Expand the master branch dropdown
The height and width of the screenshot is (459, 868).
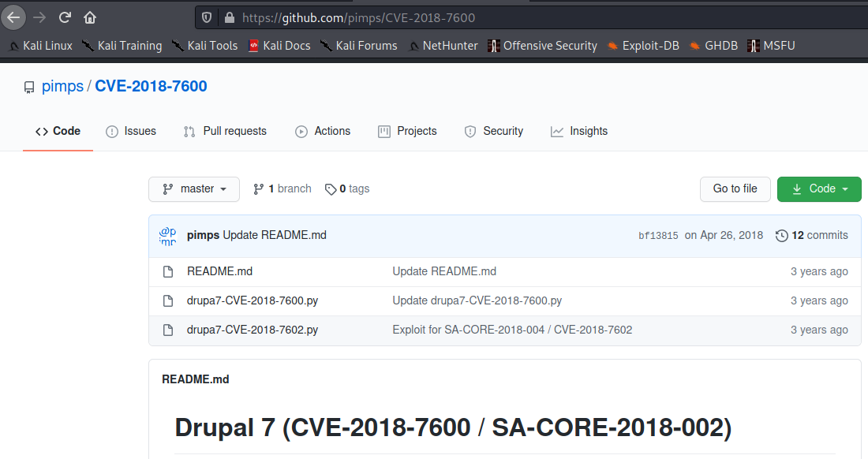pos(194,189)
